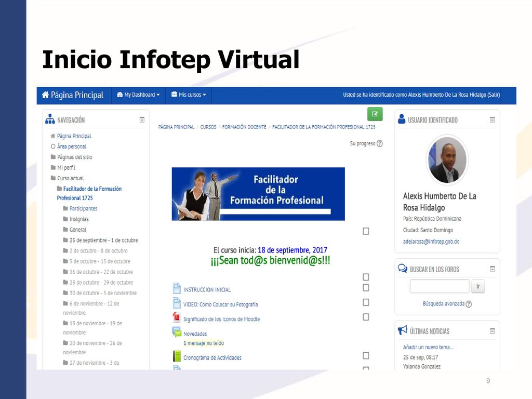
Task: Click the green edit pencil button
Action: tap(375, 114)
